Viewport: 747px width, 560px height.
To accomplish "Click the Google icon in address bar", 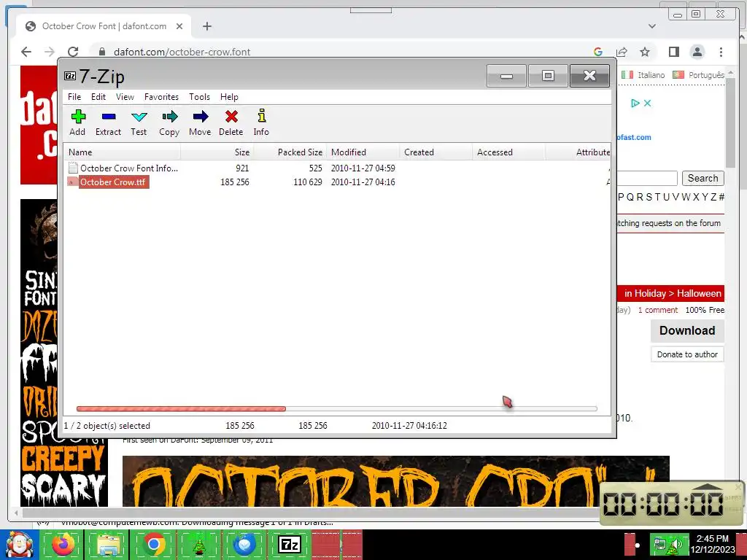I will [598, 52].
